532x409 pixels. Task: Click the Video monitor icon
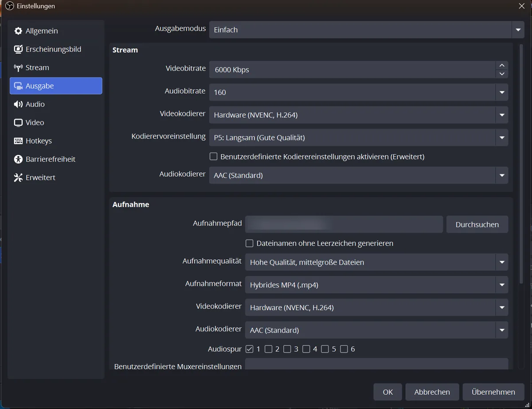click(18, 123)
